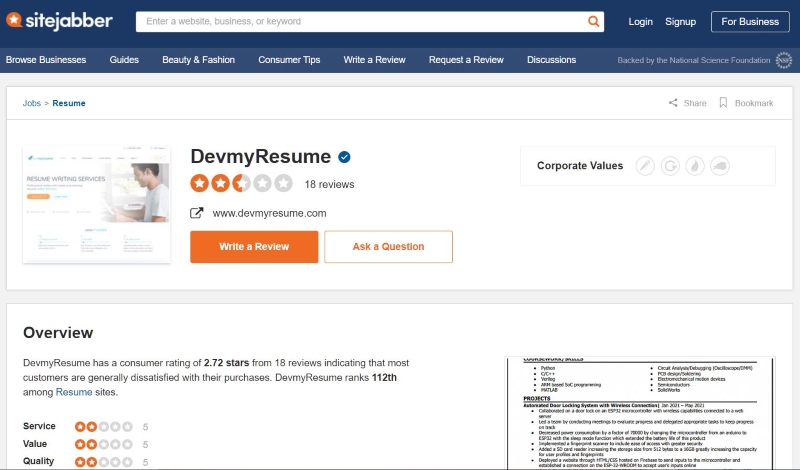The image size is (800, 470).
Task: Click the orange Write a Review button
Action: point(254,246)
